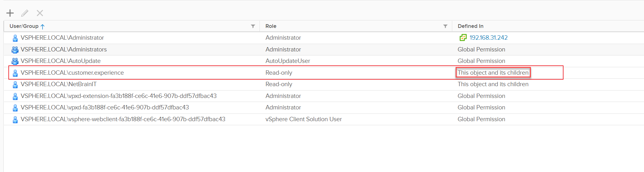Click the customer.experience user icon
This screenshot has width=644, height=172.
(x=15, y=73)
